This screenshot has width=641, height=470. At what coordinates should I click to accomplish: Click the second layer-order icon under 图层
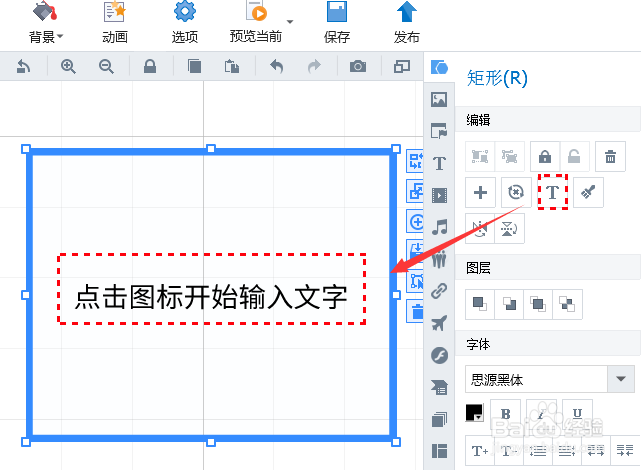pos(509,304)
